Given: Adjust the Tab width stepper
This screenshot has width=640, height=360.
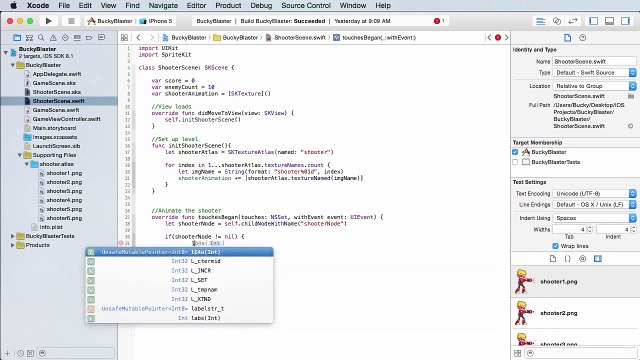Looking at the screenshot, I should 589,229.
